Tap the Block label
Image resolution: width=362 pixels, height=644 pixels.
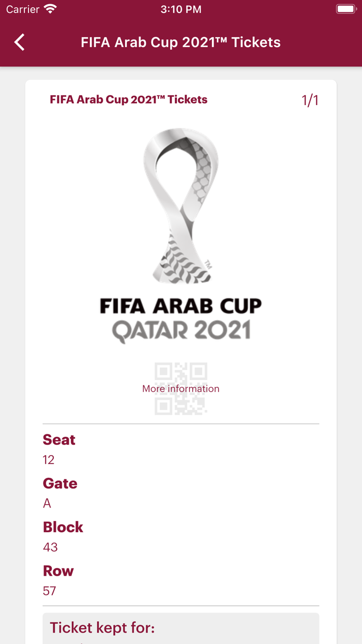tap(63, 527)
